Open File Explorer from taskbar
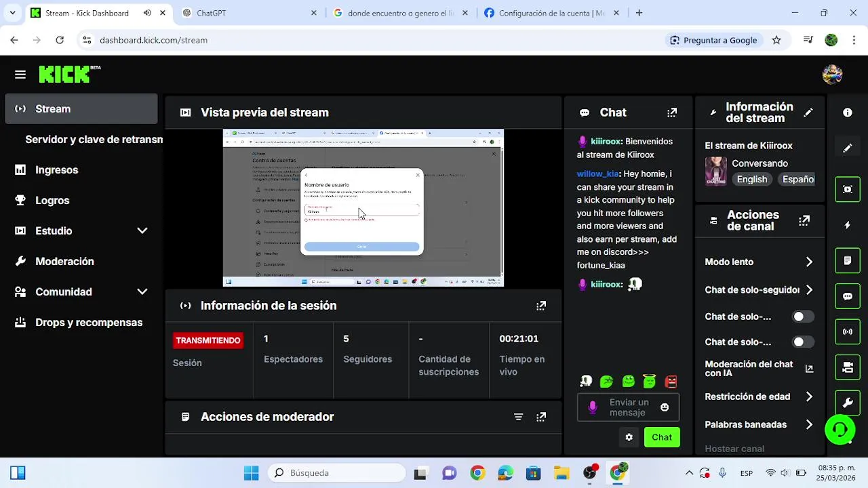The width and height of the screenshot is (868, 488). 561,473
